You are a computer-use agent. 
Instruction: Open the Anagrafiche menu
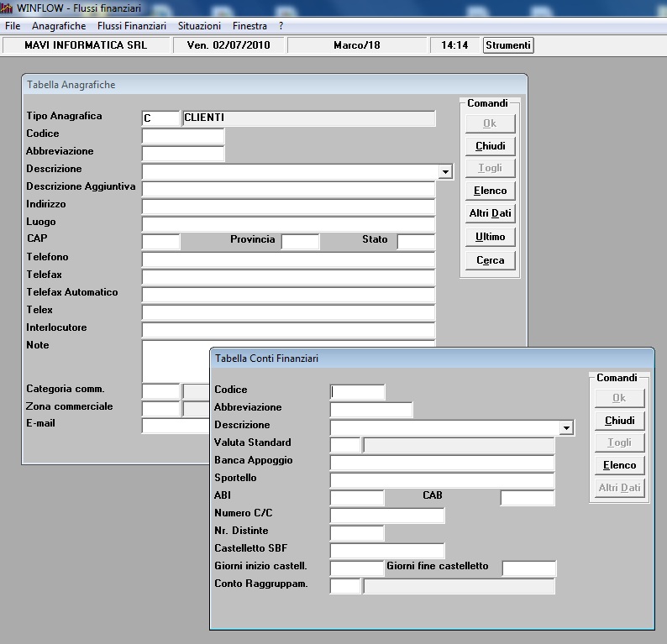click(x=59, y=26)
